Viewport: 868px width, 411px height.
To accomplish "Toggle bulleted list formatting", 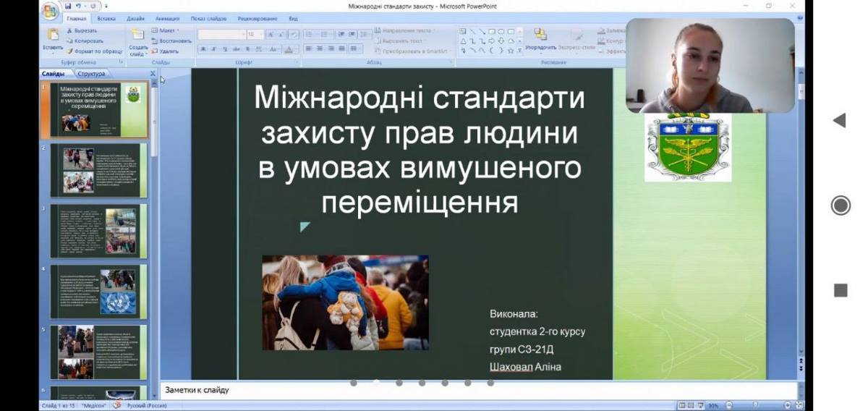I will [309, 33].
